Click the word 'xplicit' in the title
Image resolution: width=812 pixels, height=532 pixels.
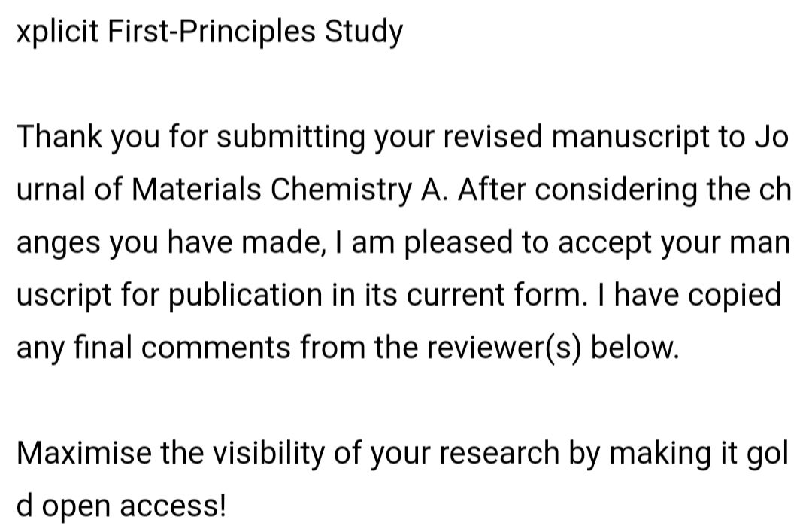(x=58, y=32)
